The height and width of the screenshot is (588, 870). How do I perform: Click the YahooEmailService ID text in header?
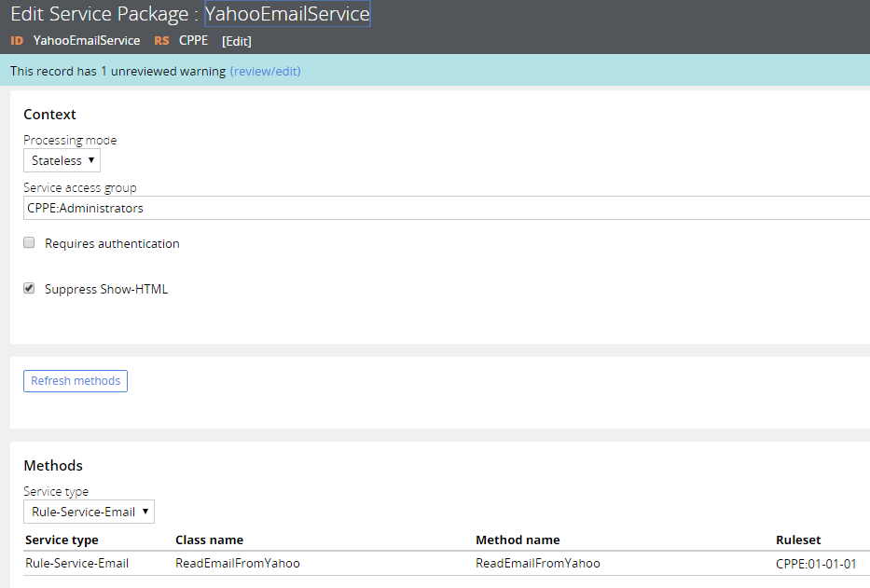[x=87, y=40]
